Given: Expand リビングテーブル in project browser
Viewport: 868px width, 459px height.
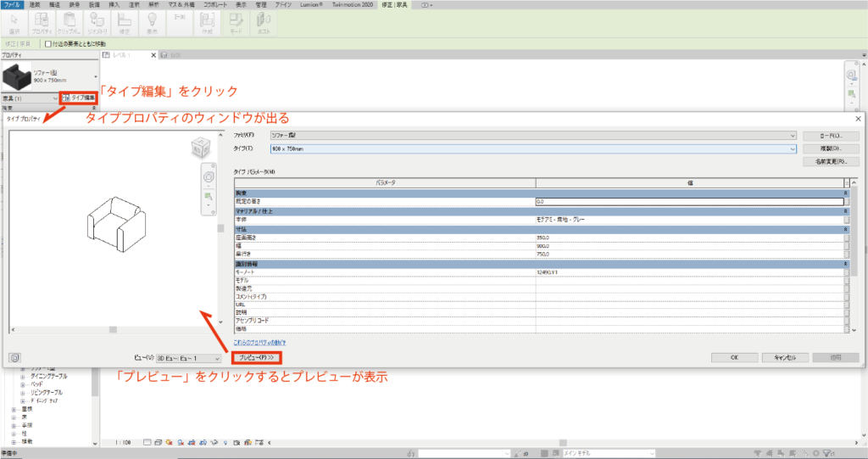Looking at the screenshot, I should coord(23,393).
